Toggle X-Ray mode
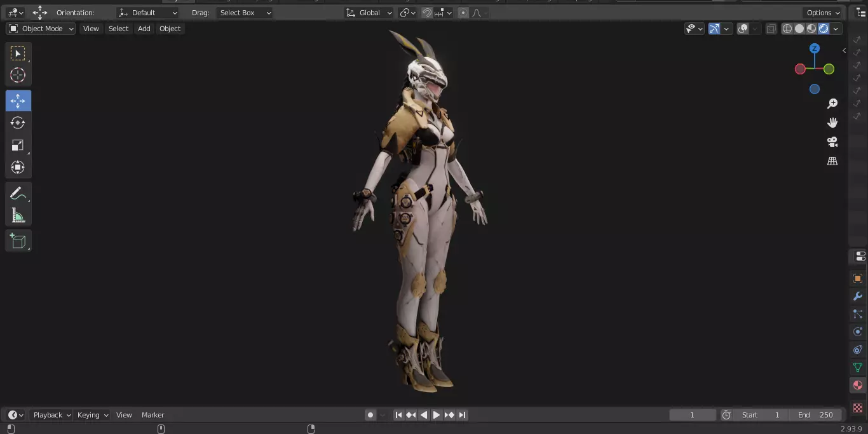The image size is (868, 434). 771,29
